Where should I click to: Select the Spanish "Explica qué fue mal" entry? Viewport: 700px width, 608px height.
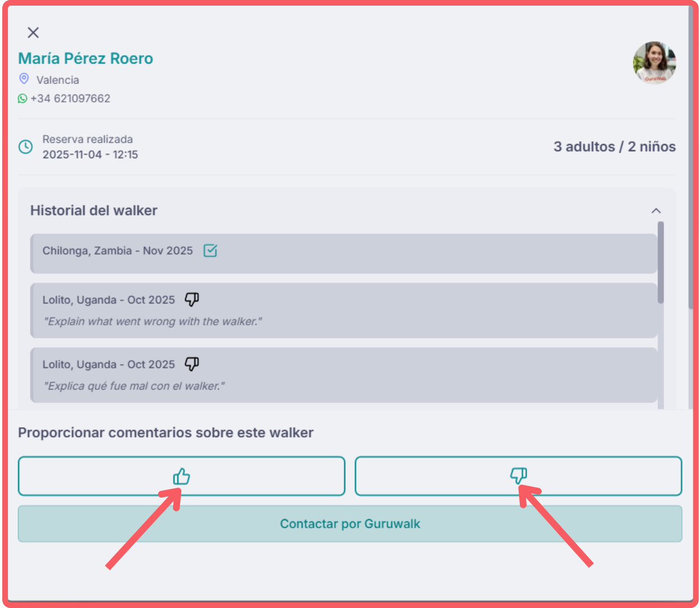pyautogui.click(x=344, y=375)
